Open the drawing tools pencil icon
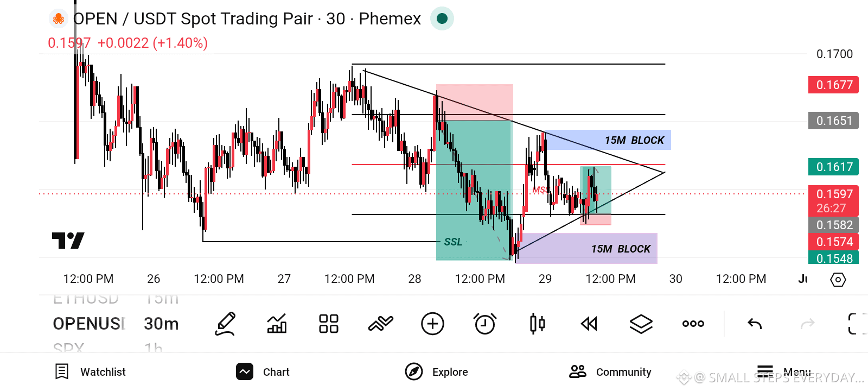This screenshot has height=391, width=868. 225,324
